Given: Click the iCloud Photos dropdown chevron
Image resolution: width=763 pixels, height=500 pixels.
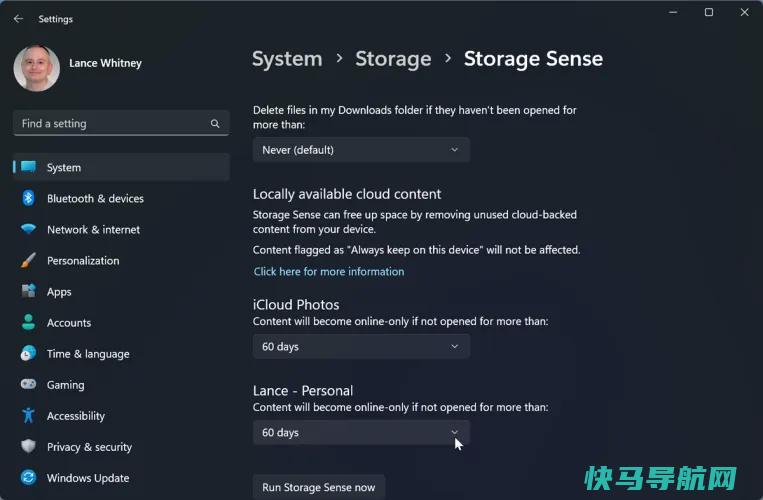Looking at the screenshot, I should point(454,346).
